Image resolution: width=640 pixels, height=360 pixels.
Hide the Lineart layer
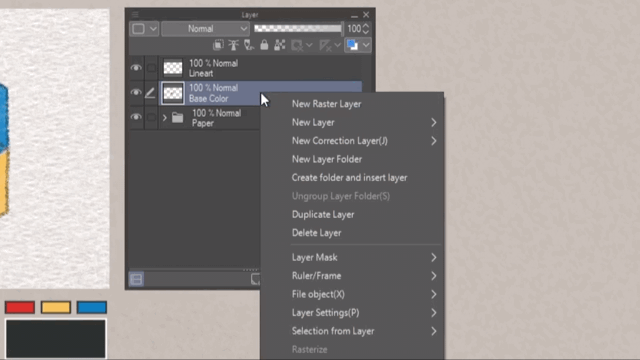[x=136, y=68]
